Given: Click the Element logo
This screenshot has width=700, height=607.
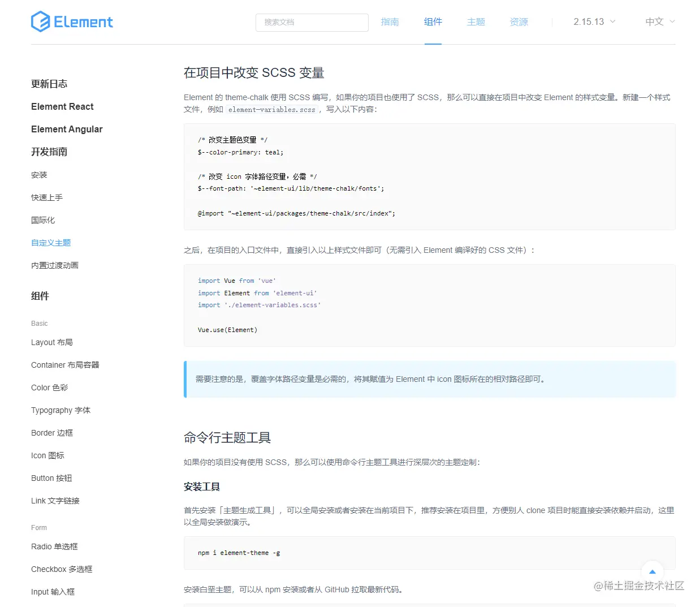Looking at the screenshot, I should [x=72, y=21].
